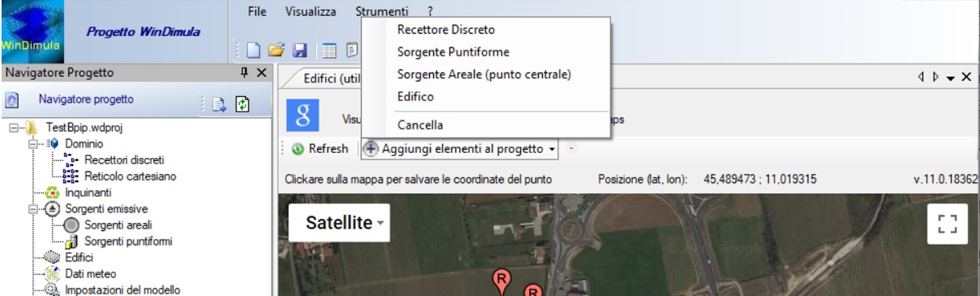Click the table grid toolbar icon
The image size is (980, 296).
click(x=330, y=49)
